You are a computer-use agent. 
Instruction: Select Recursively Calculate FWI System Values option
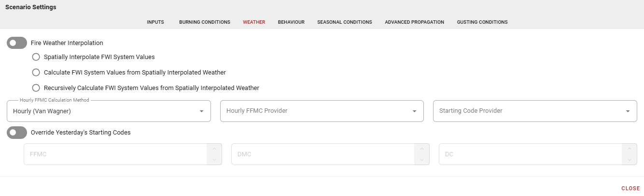pos(36,88)
